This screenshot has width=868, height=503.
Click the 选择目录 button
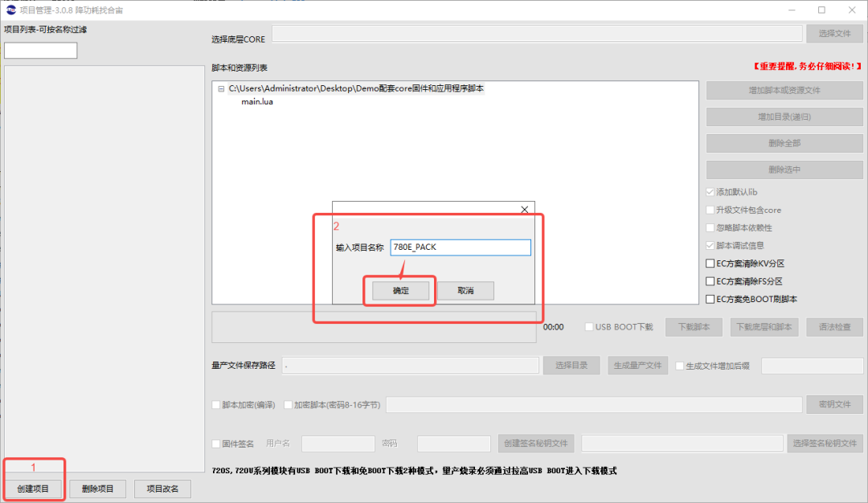(x=571, y=366)
